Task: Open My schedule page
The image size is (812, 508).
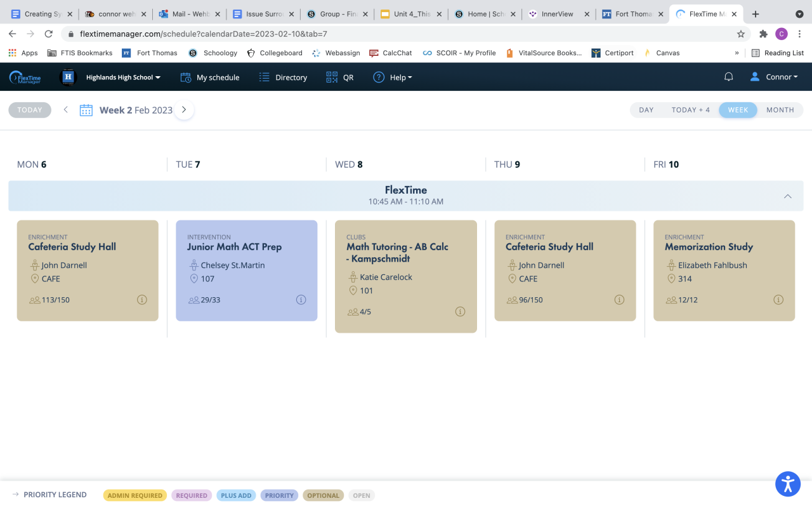Action: [210, 77]
